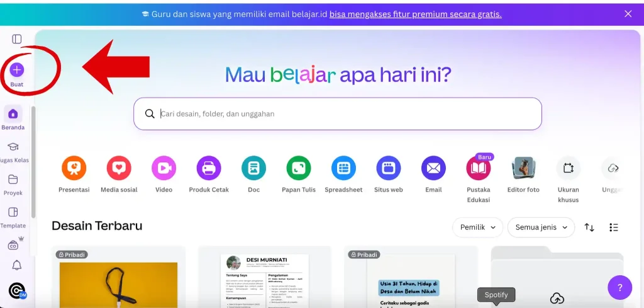This screenshot has height=308, width=644.
Task: Focus the Cari desain search field
Action: pos(338,114)
